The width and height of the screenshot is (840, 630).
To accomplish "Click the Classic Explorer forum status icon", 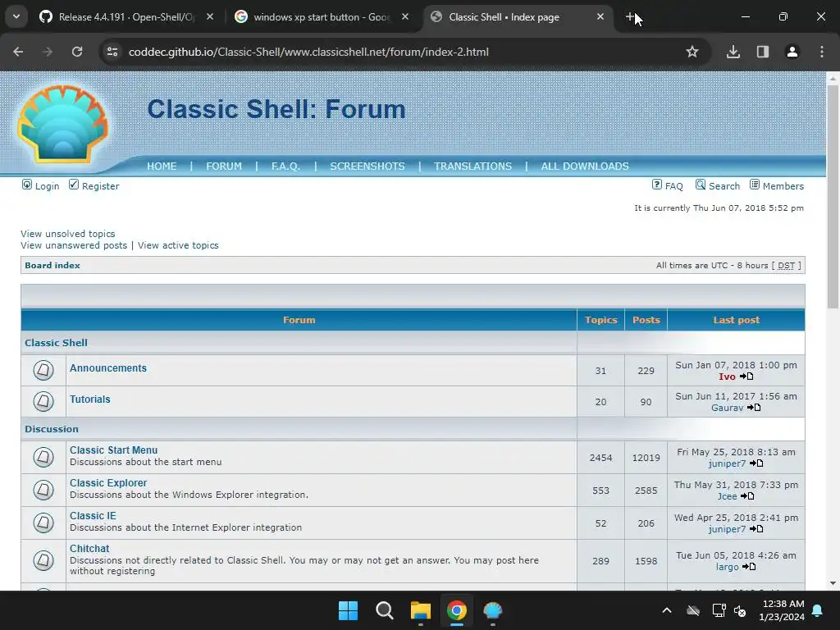I will (x=43, y=490).
